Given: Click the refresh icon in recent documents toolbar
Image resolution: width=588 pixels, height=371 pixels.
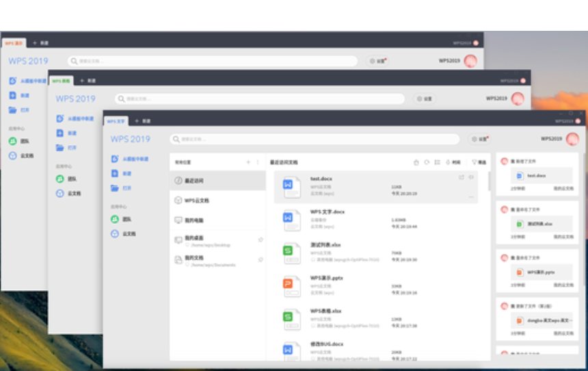Looking at the screenshot, I should [x=427, y=162].
